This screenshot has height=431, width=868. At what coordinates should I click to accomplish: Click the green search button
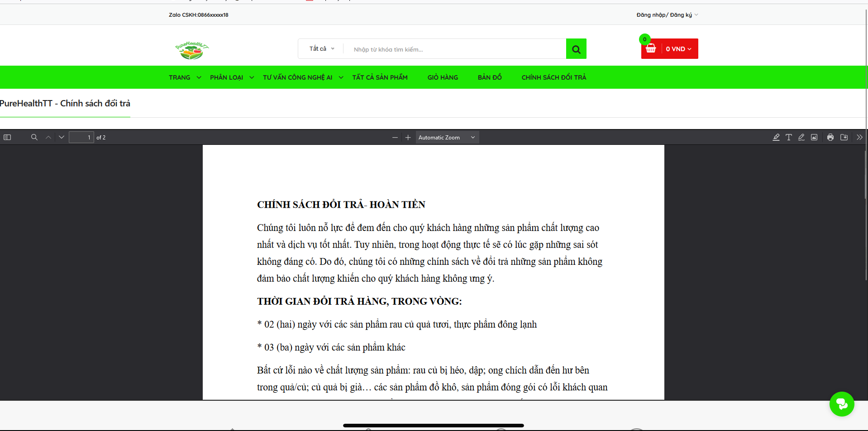click(576, 49)
